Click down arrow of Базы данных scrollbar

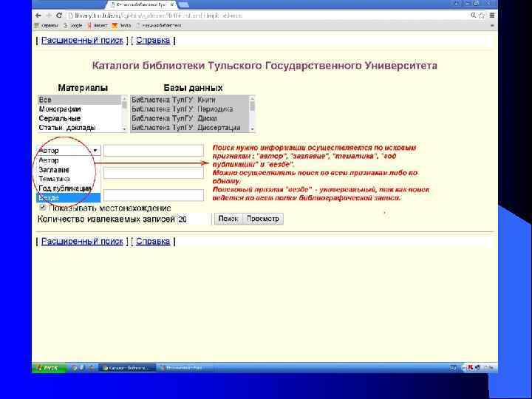click(x=252, y=129)
